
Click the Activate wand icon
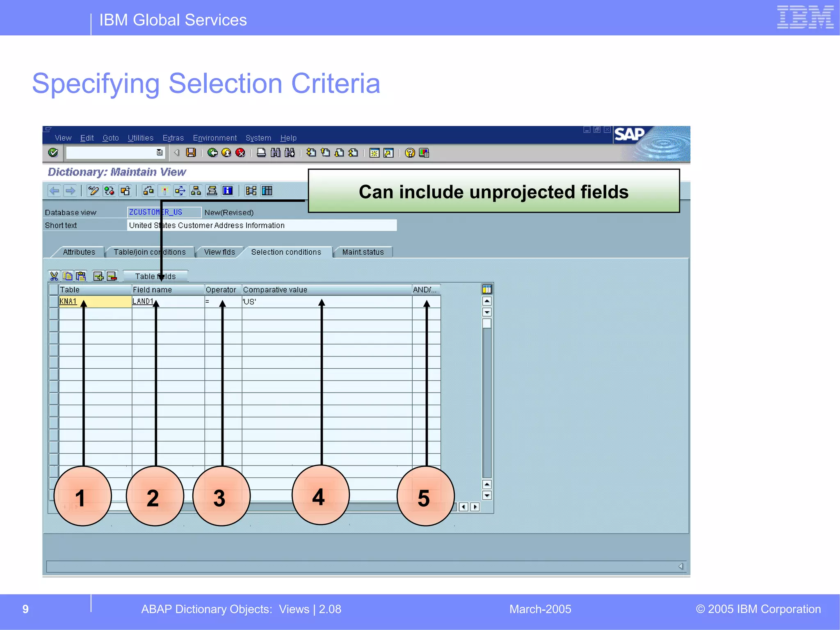tap(164, 191)
